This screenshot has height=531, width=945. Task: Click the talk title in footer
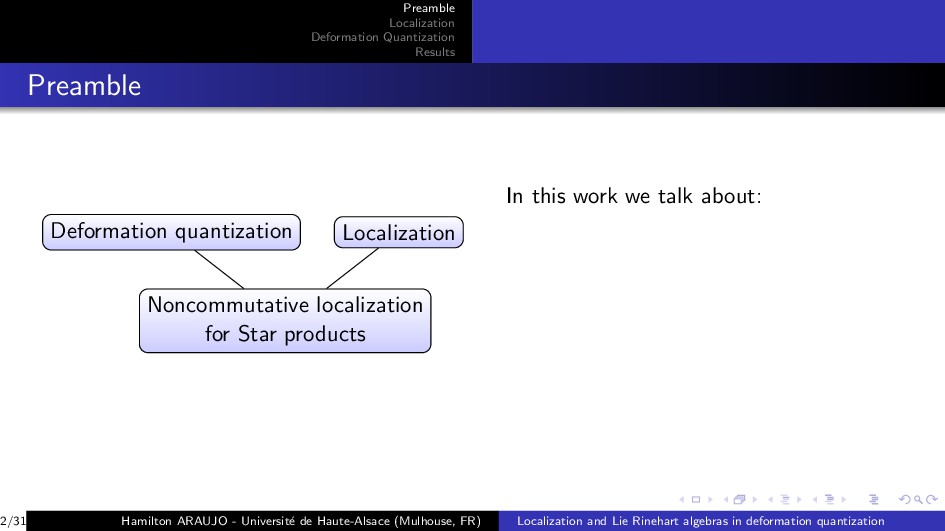[x=700, y=521]
